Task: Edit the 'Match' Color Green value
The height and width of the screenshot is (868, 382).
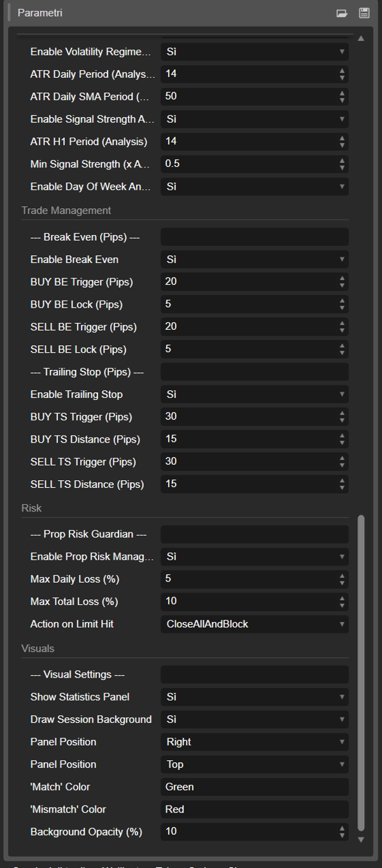Action: [255, 786]
